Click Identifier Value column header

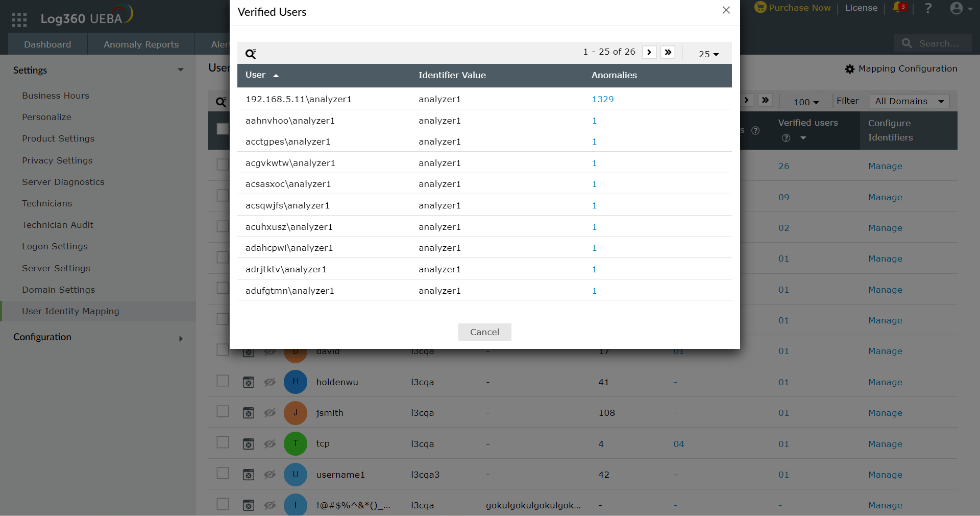click(452, 75)
